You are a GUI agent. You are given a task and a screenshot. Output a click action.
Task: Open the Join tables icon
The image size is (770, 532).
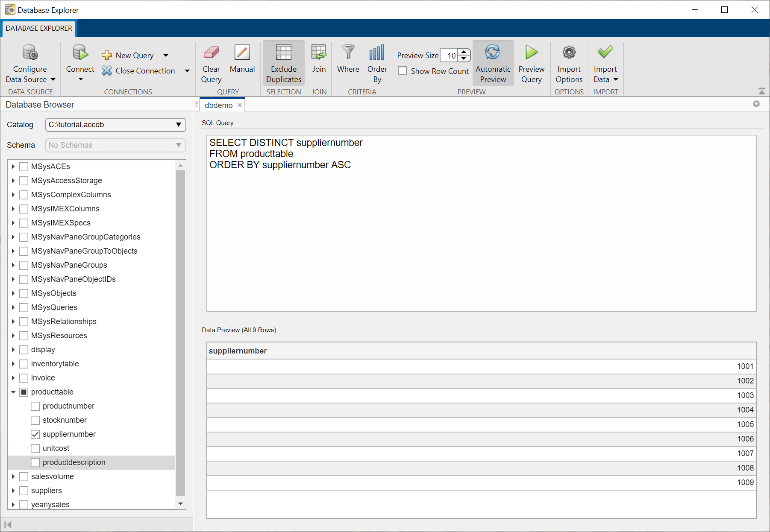pyautogui.click(x=319, y=53)
